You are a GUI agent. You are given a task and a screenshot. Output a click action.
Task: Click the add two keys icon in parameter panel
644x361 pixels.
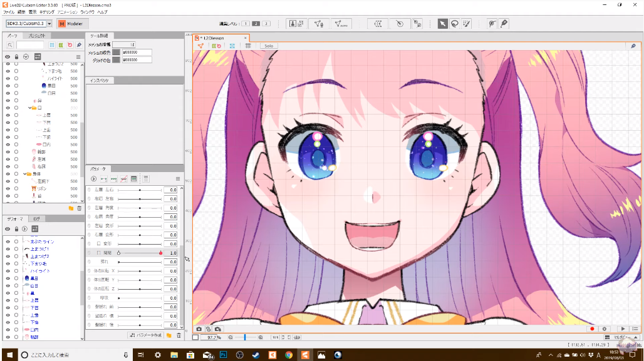point(103,179)
